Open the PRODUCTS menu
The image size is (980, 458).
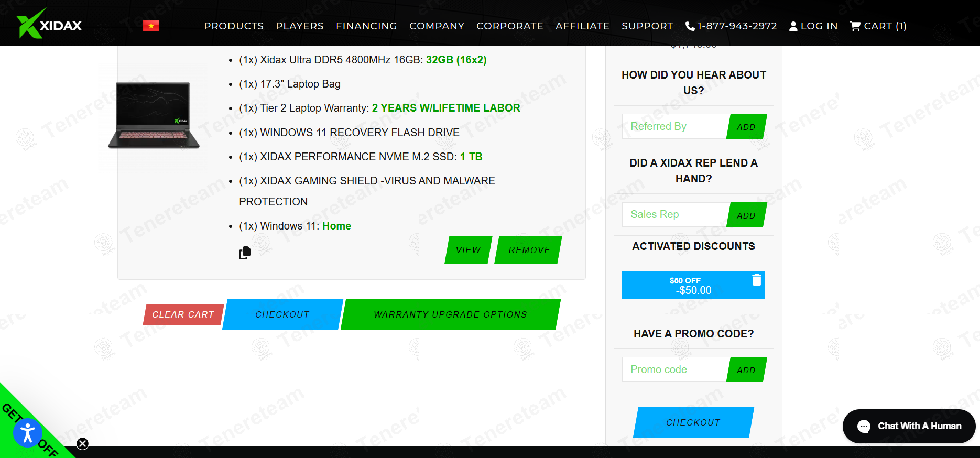tap(234, 26)
